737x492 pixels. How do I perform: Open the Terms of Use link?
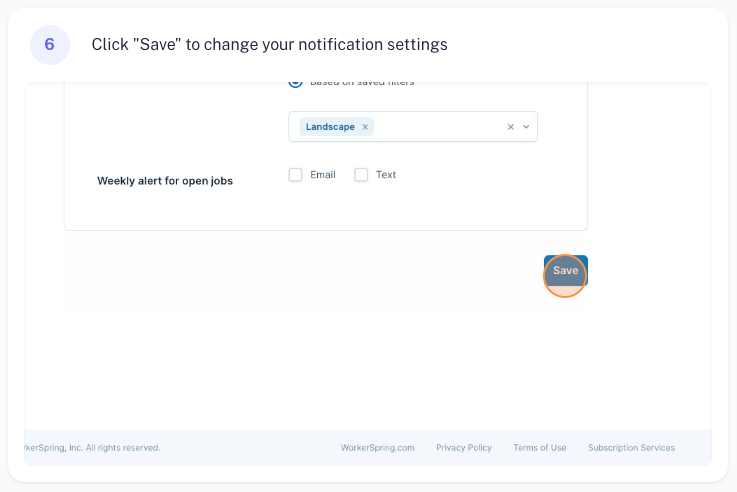(x=540, y=448)
